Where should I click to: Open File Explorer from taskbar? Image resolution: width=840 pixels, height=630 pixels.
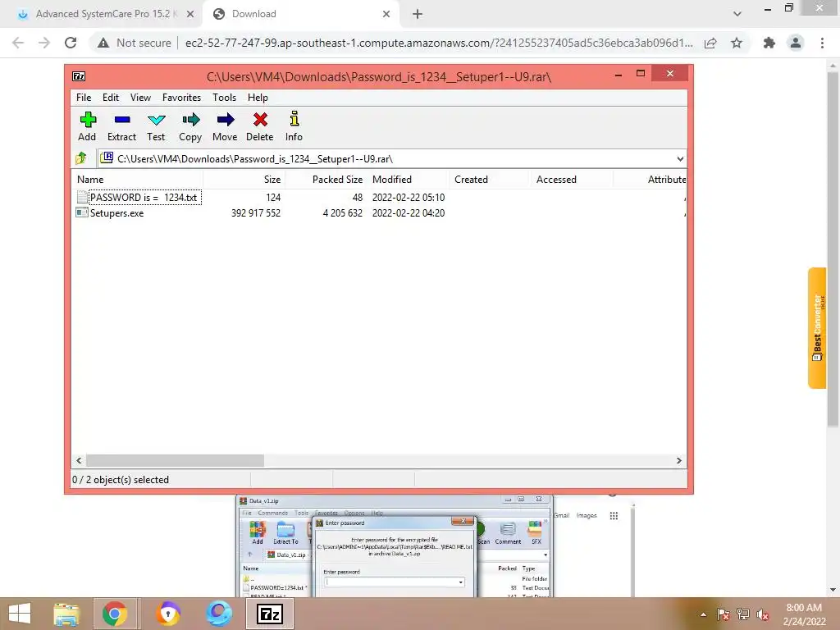coord(66,614)
